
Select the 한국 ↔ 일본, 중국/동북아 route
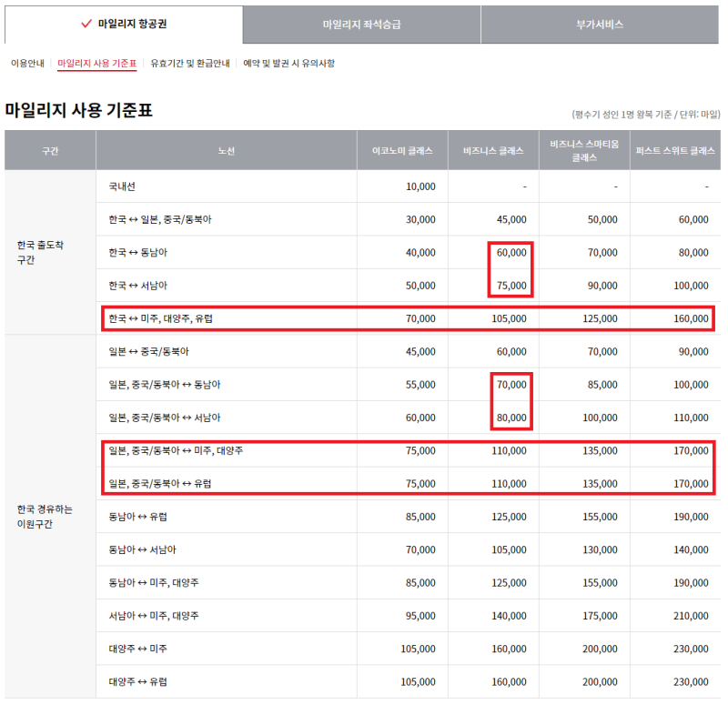tap(160, 219)
